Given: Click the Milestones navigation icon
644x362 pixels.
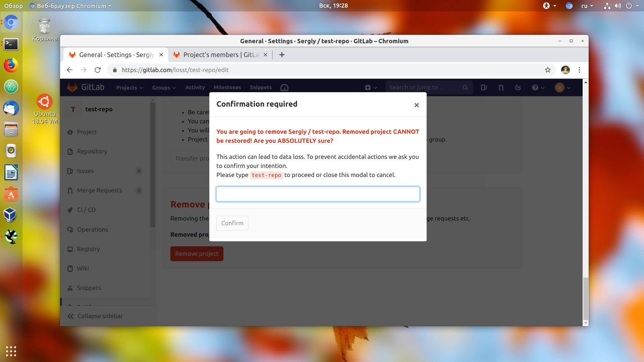Looking at the screenshot, I should pos(227,87).
